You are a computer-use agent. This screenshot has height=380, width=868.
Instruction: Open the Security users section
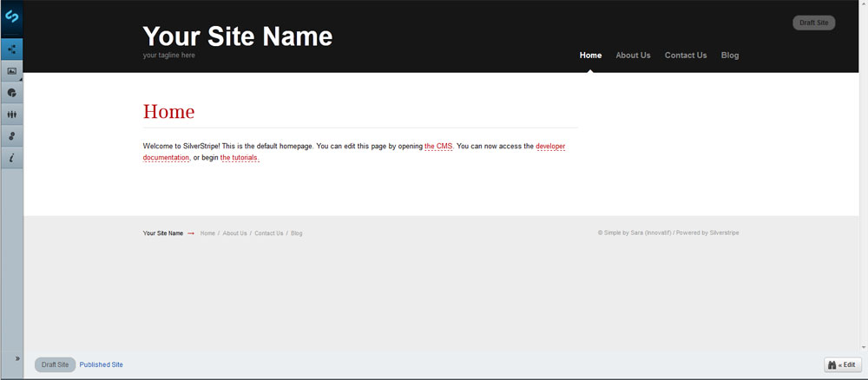coord(11,114)
